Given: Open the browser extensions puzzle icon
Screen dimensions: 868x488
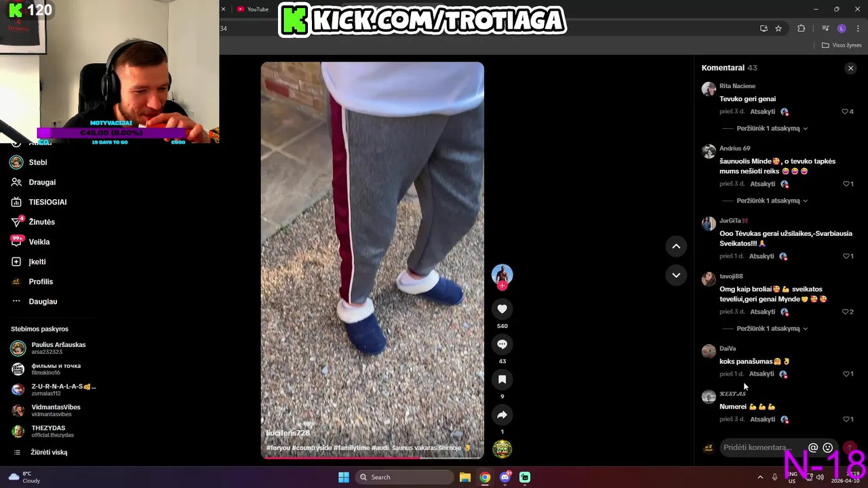Looking at the screenshot, I should point(802,28).
